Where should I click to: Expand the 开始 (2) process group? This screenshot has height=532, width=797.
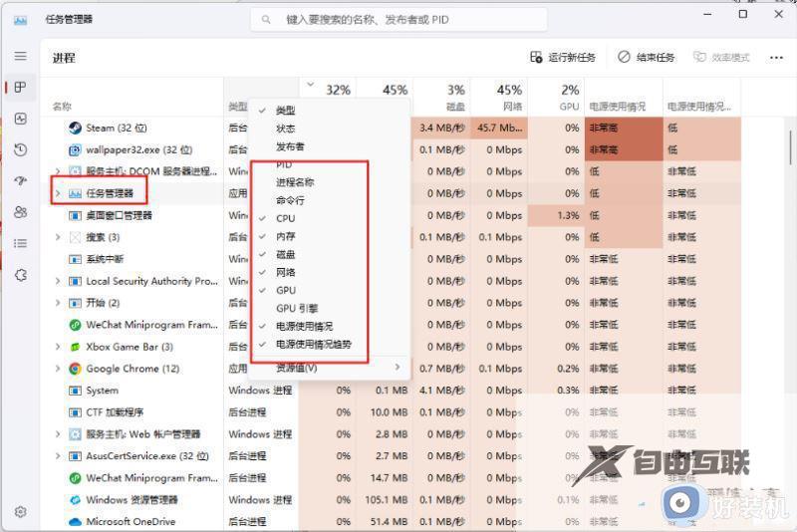58,303
